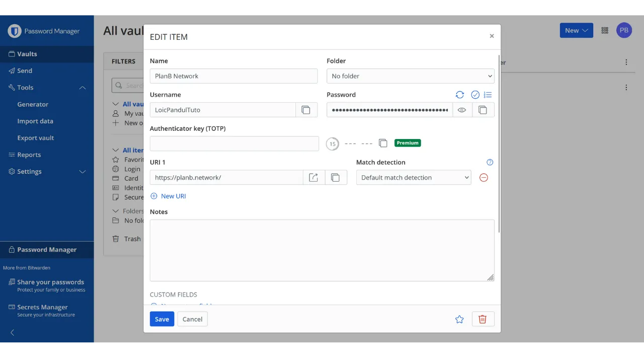Open Reports in the sidebar

[x=29, y=155]
